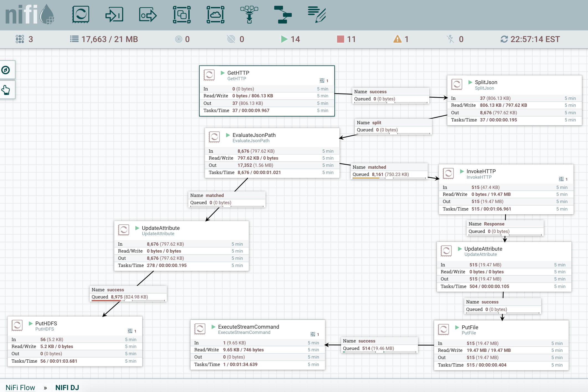
Task: Select the success connection queued 8,975
Action: (128, 293)
